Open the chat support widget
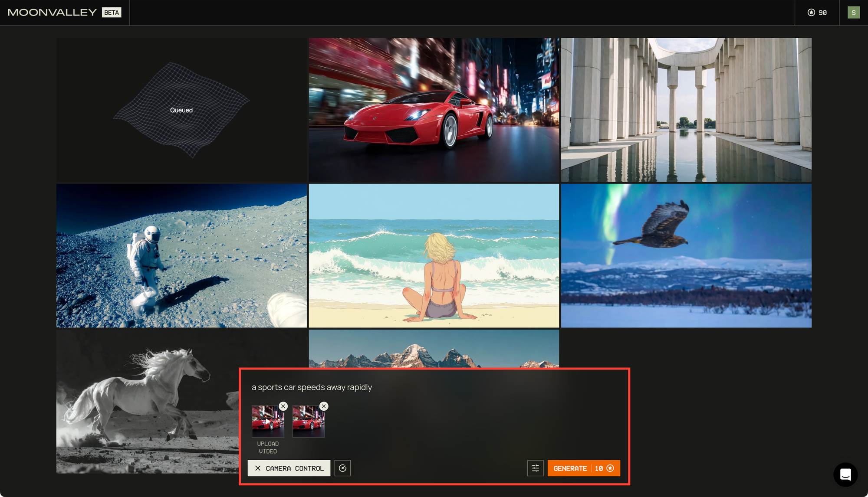 [845, 474]
